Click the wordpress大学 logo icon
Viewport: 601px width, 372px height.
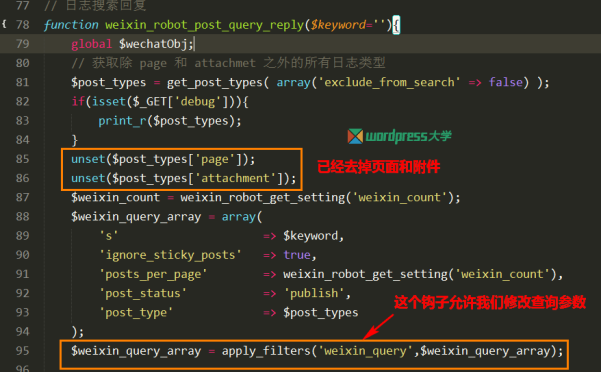pyautogui.click(x=355, y=136)
